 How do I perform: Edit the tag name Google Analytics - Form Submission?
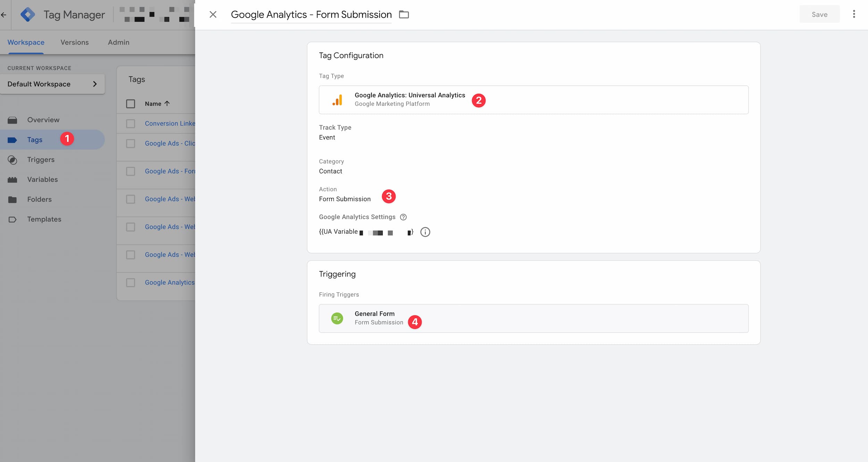click(x=311, y=14)
